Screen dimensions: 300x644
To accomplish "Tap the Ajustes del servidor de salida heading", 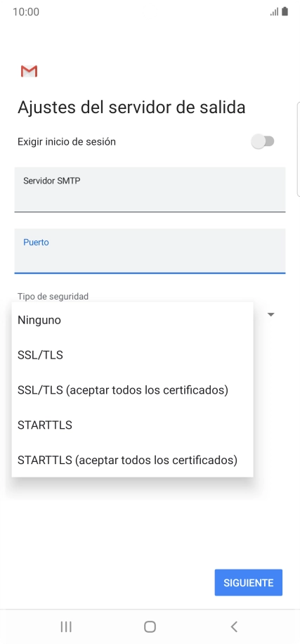I will (x=131, y=107).
